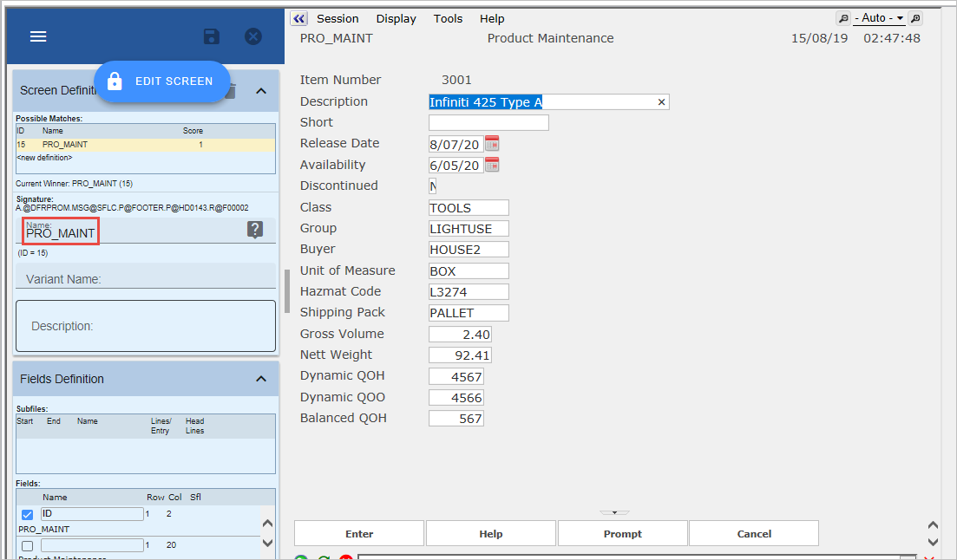Collapse the Screen Definition panel
This screenshot has height=560, width=957.
point(261,91)
